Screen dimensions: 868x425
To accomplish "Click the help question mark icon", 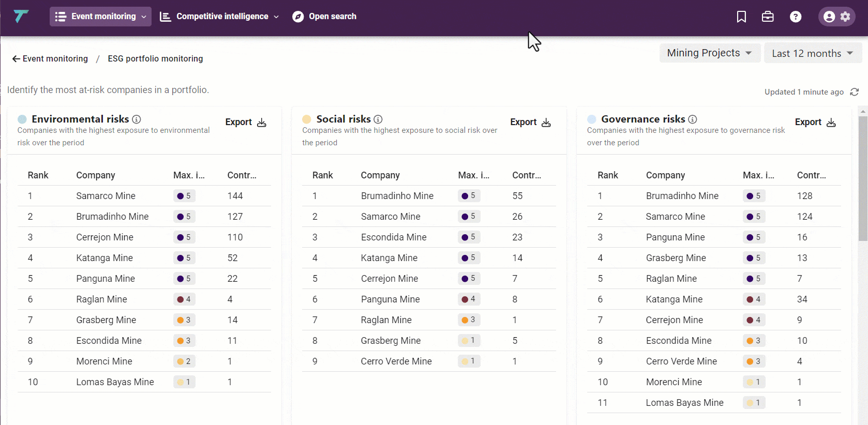I will (x=796, y=17).
